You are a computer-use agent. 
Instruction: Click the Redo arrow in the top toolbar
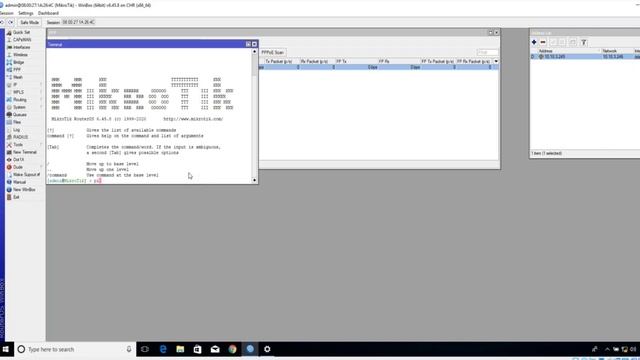point(11,22)
